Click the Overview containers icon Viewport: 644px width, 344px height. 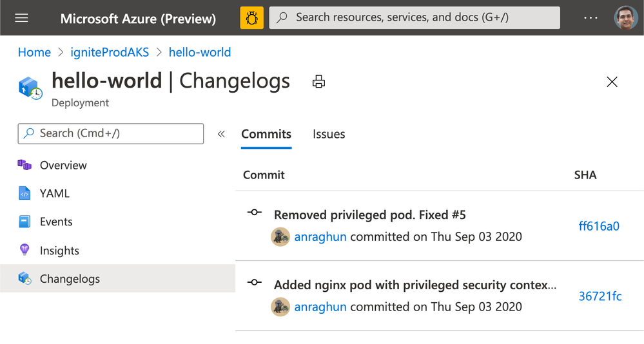pos(24,165)
